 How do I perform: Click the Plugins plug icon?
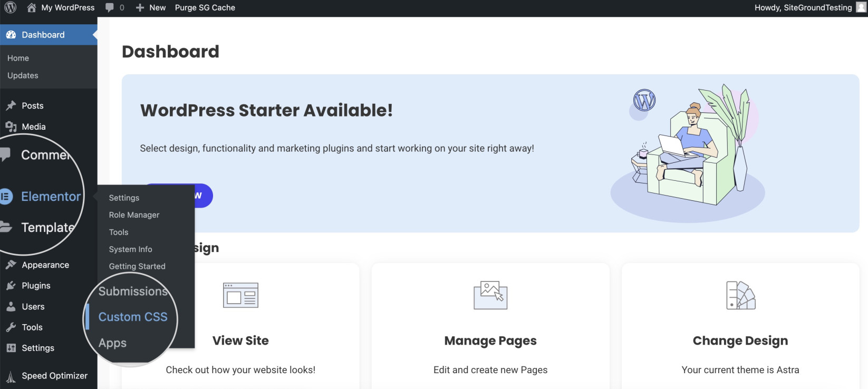11,286
